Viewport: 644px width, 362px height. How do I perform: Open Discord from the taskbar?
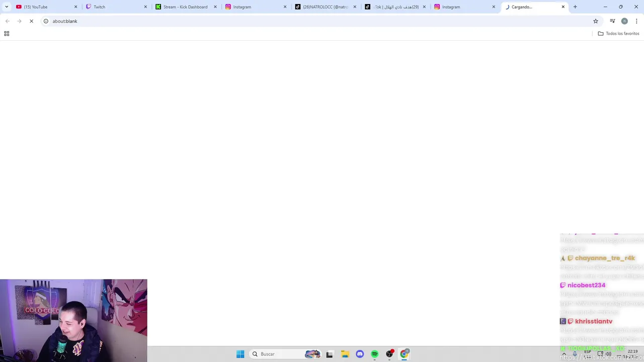(360, 354)
